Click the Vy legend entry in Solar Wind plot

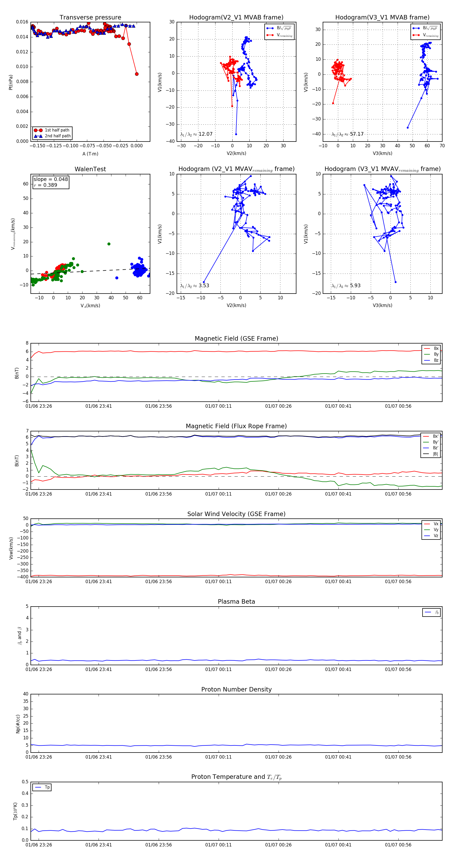431,530
